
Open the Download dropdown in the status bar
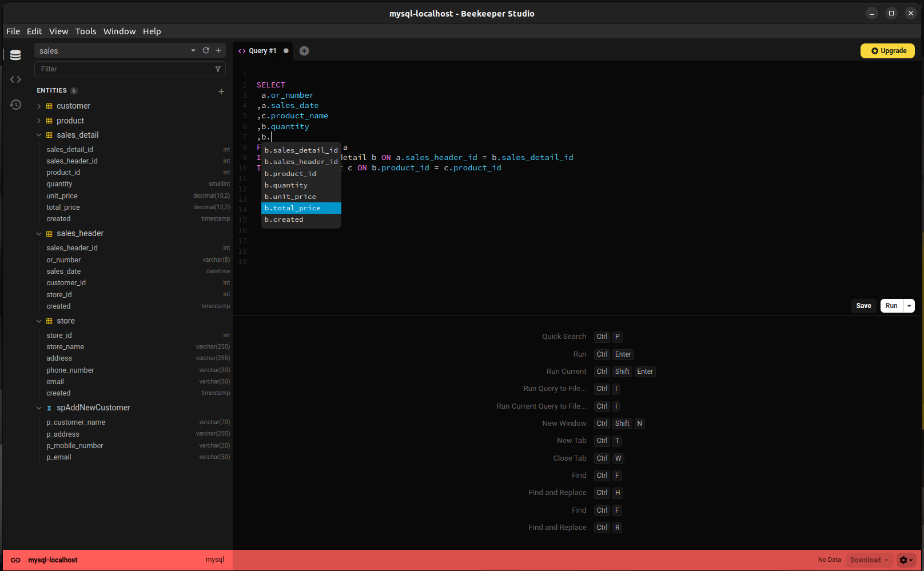coord(869,560)
